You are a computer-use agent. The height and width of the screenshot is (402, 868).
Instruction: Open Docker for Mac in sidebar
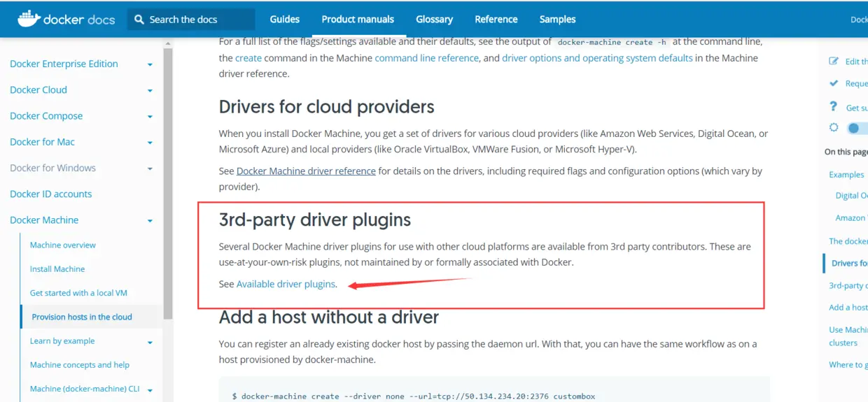click(42, 142)
